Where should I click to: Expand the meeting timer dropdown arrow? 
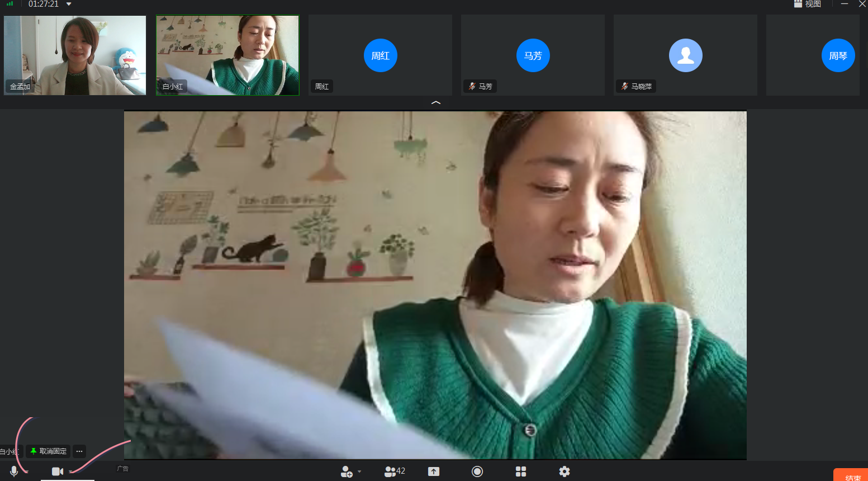(69, 4)
